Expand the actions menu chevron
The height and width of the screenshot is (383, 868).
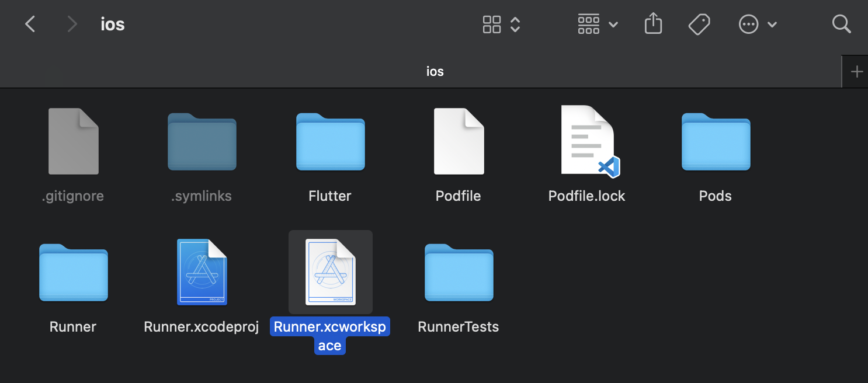[772, 25]
